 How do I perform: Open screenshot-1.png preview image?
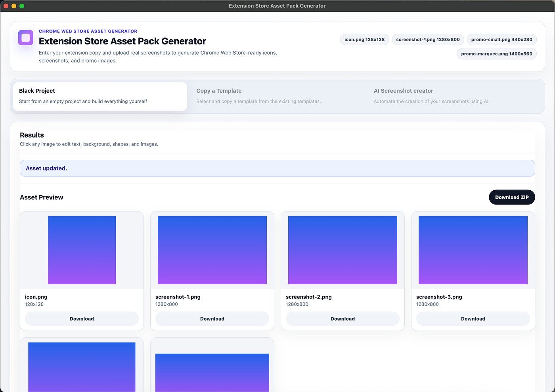click(212, 250)
